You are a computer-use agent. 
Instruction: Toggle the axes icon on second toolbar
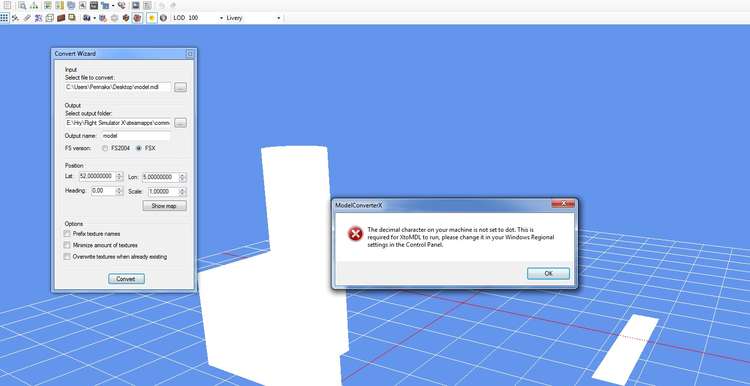16,18
